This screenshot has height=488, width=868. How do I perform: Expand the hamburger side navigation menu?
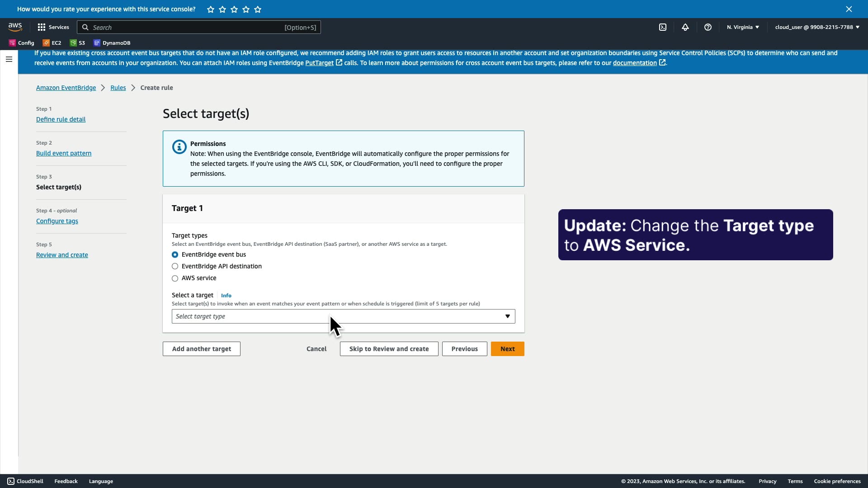pos(9,59)
